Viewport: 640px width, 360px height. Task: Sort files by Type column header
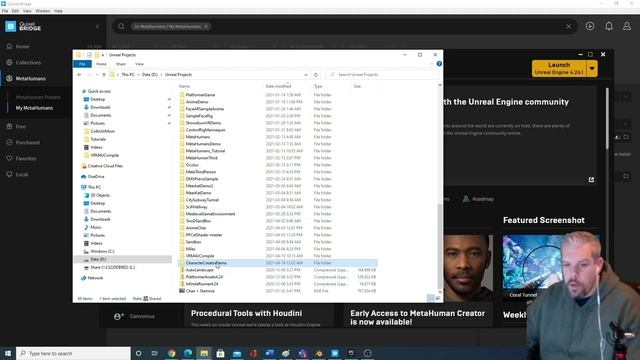pyautogui.click(x=318, y=86)
